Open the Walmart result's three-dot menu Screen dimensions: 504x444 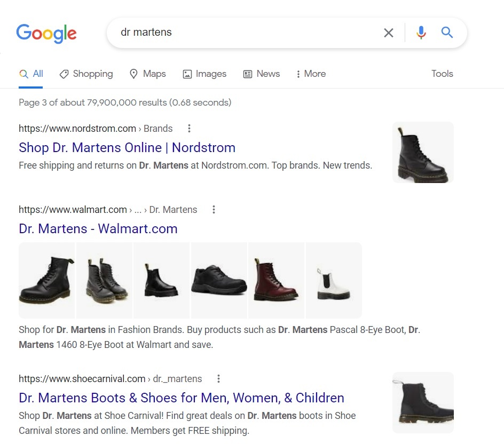pyautogui.click(x=214, y=210)
